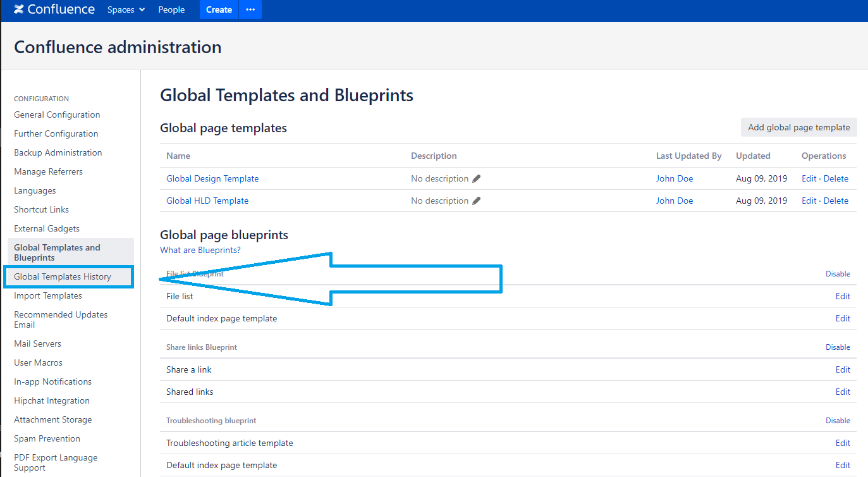The width and height of the screenshot is (868, 477).
Task: Edit the File list template
Action: point(843,296)
